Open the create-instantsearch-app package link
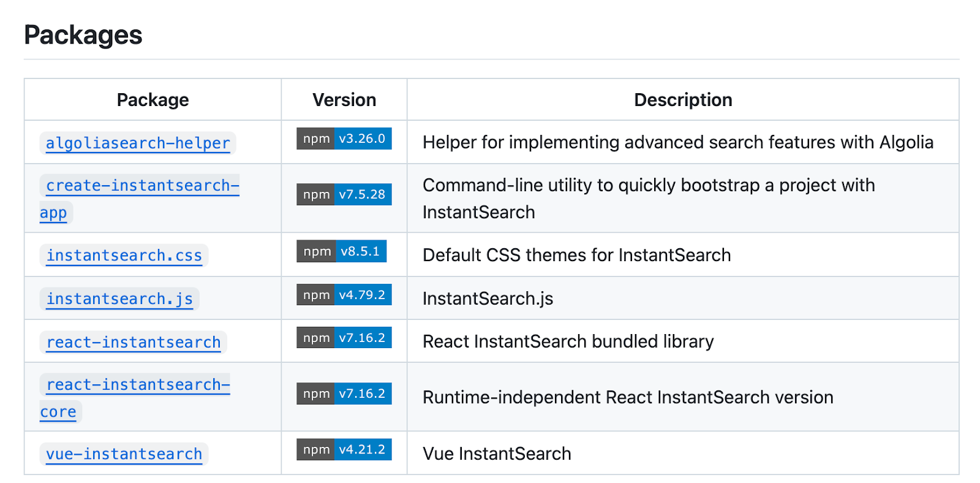The width and height of the screenshot is (980, 483). click(x=142, y=186)
